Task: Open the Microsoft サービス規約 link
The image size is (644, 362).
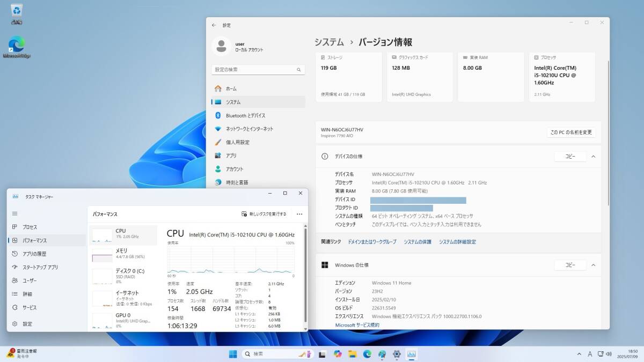Action: [x=357, y=325]
